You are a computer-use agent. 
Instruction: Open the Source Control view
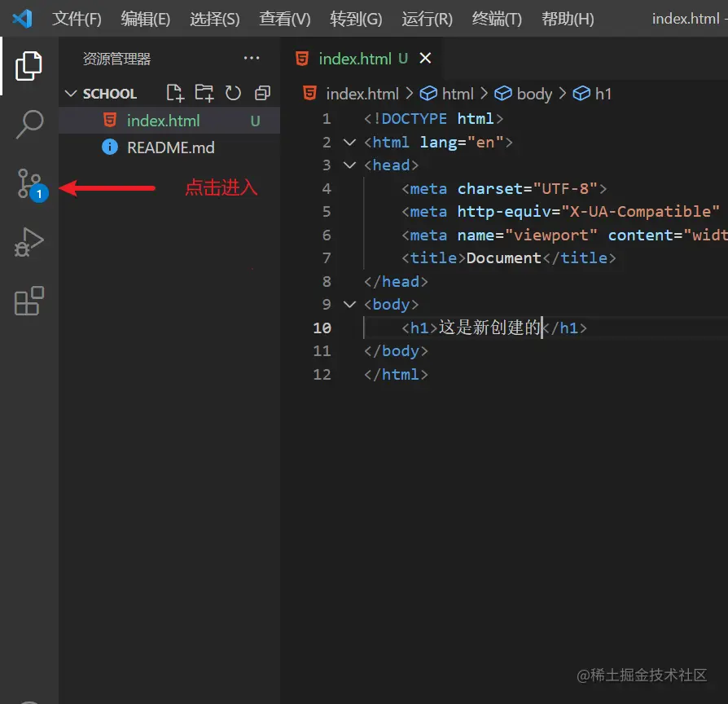coord(29,184)
